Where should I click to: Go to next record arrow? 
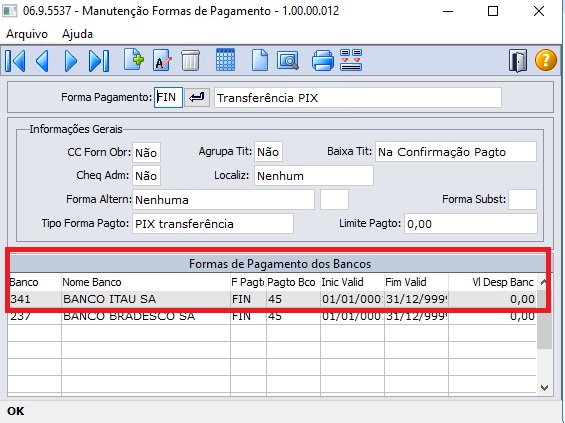71,61
